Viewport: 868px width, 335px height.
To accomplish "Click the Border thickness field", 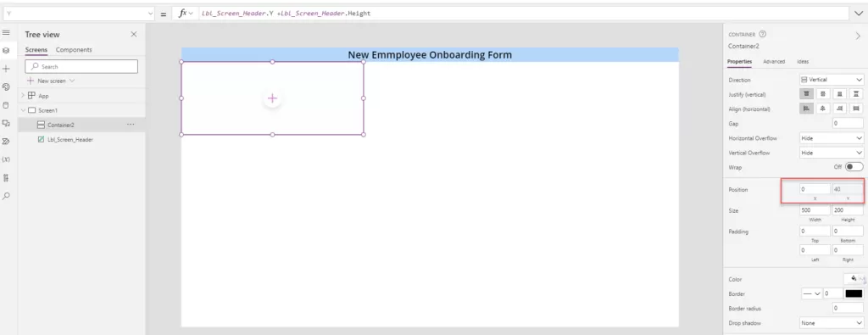I will click(833, 293).
